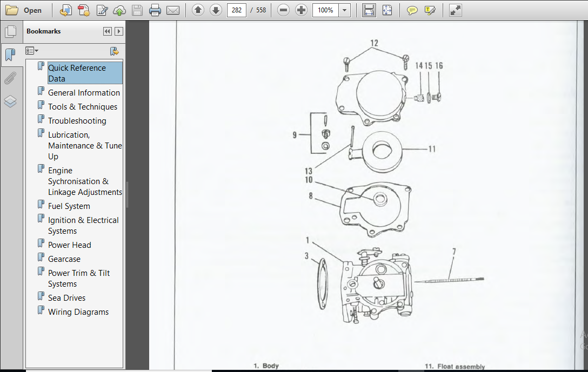Open the Wiring Diagrams bookmark
This screenshot has height=372, width=588.
click(x=78, y=312)
